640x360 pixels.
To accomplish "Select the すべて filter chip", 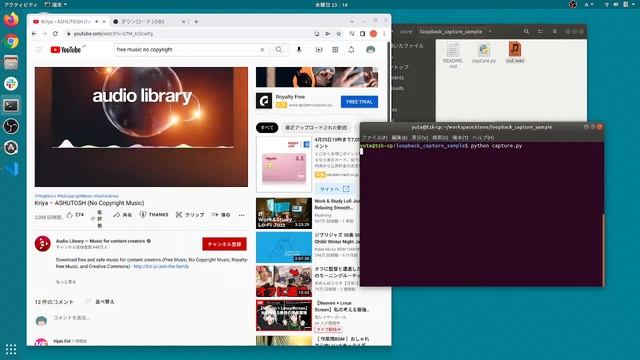I will tap(267, 128).
